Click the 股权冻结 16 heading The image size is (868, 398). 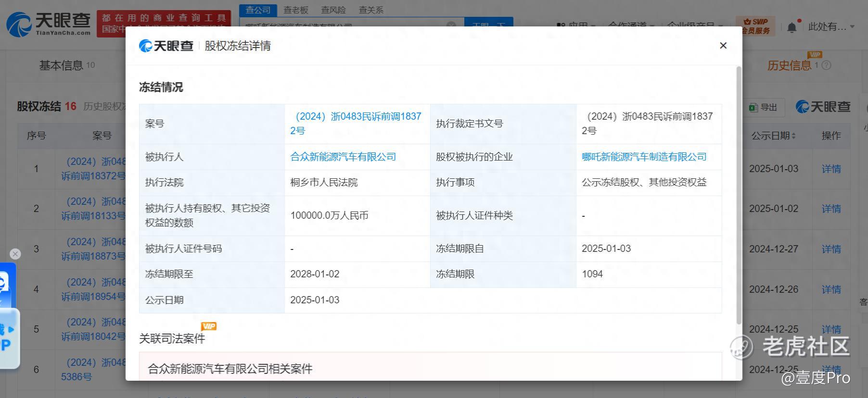[47, 106]
